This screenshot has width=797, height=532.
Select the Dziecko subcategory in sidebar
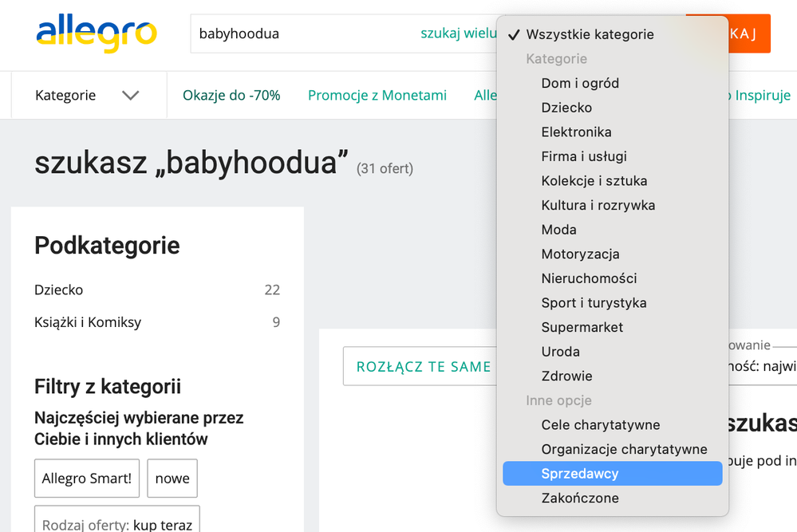(58, 290)
